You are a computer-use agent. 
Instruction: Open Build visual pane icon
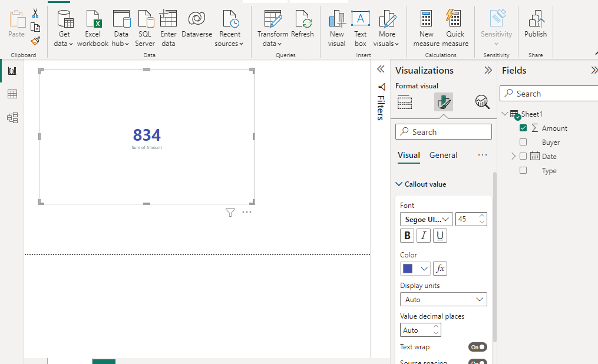coord(405,102)
